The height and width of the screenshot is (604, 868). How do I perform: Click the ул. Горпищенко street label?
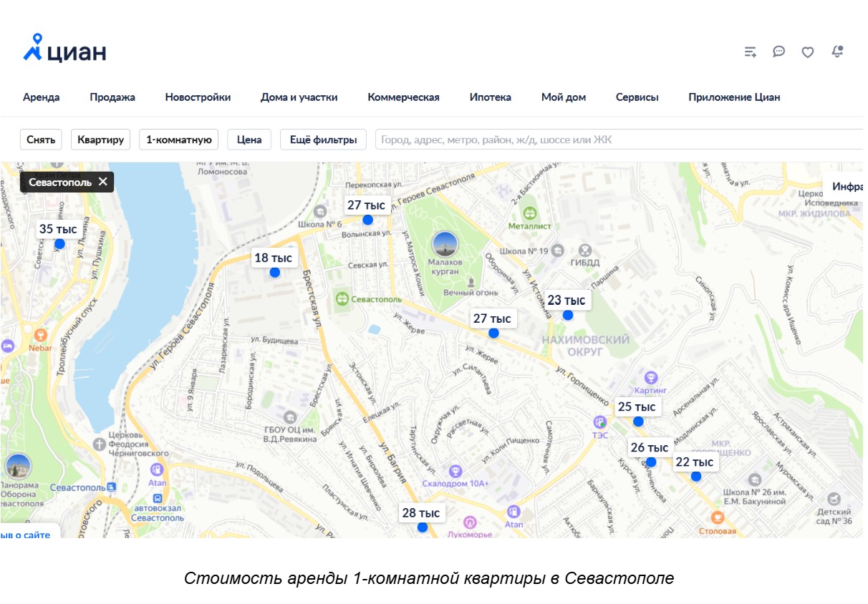pyautogui.click(x=582, y=386)
